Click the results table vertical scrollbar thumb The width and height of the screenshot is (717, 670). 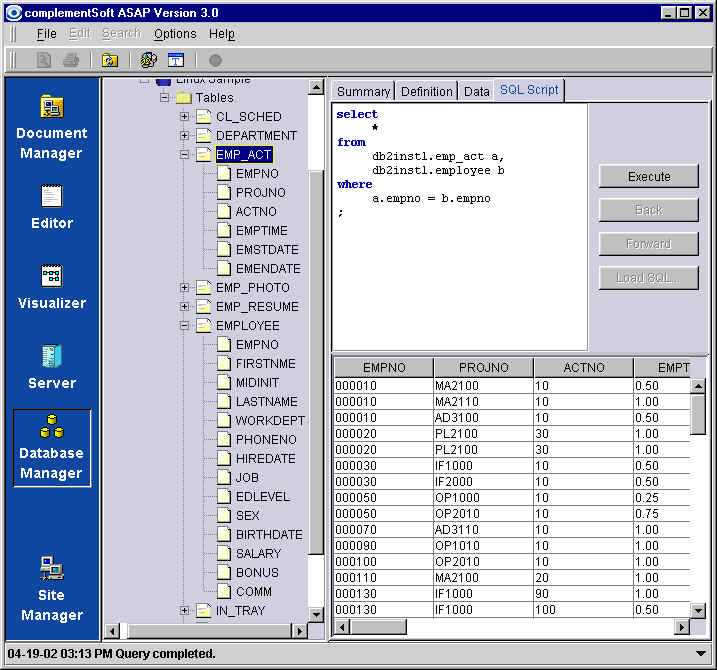click(x=698, y=415)
